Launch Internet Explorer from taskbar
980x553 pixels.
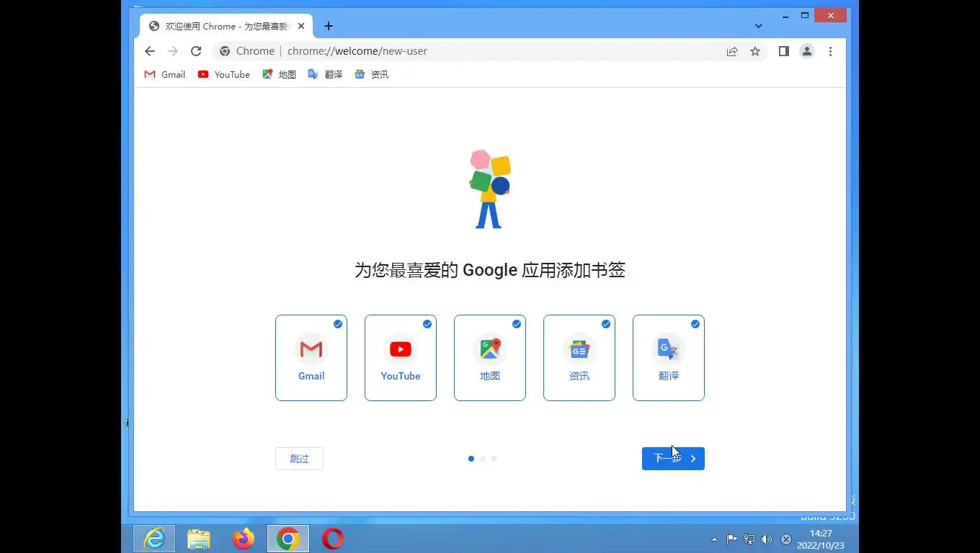pyautogui.click(x=154, y=539)
